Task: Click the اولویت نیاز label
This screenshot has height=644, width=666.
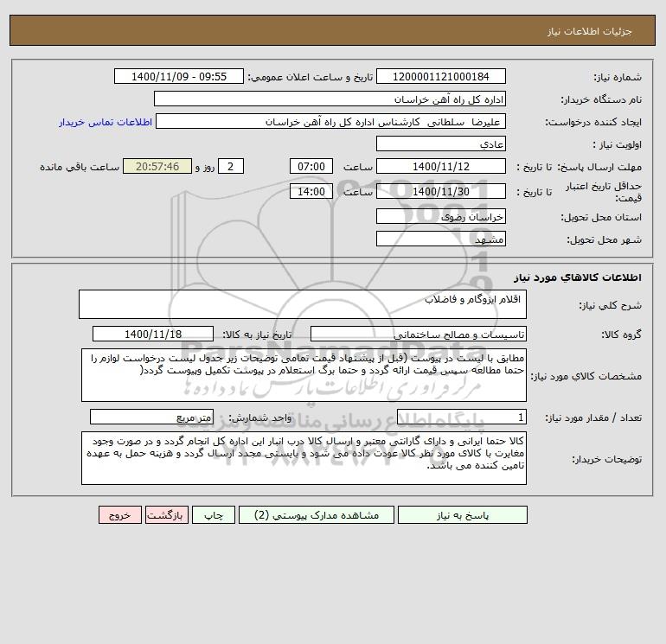Action: click(618, 145)
